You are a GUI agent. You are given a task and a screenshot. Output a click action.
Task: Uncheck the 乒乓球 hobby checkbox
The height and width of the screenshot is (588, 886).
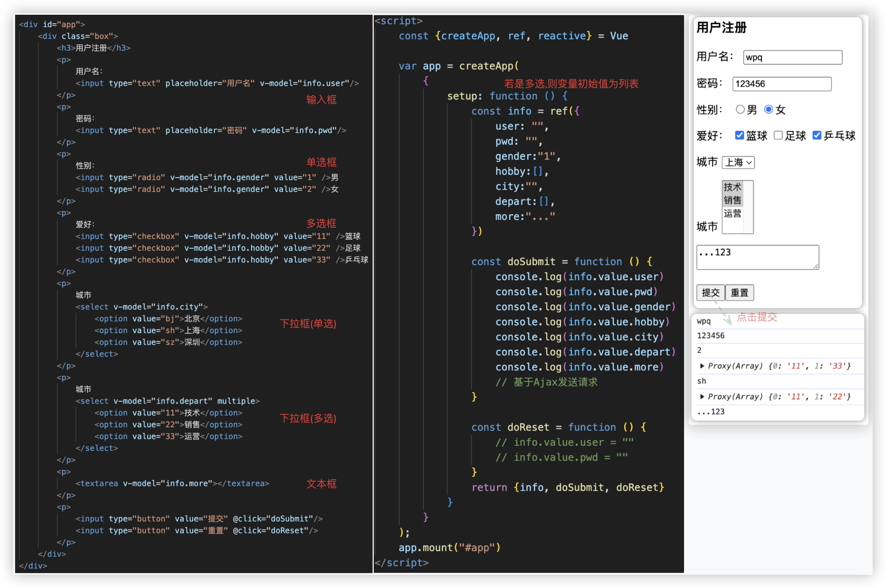[x=817, y=135]
